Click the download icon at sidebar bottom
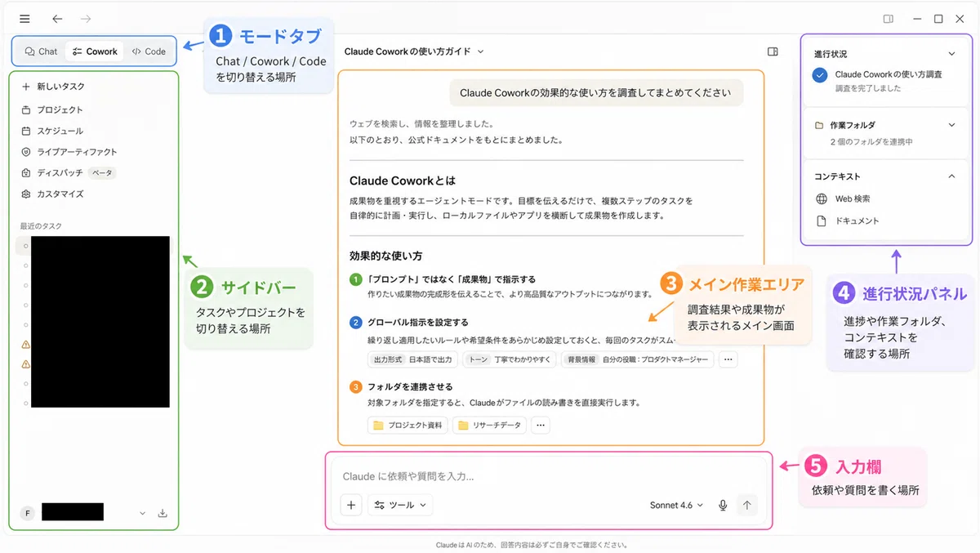Image resolution: width=980 pixels, height=553 pixels. pyautogui.click(x=163, y=513)
